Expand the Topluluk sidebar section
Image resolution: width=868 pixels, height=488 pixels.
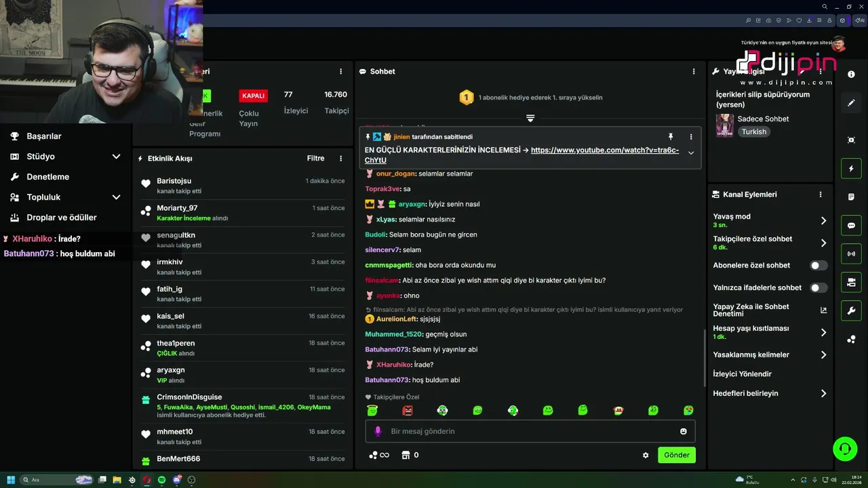(64, 197)
